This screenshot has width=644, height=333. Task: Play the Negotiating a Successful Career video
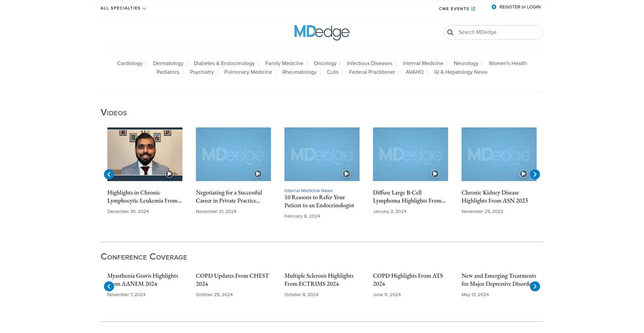point(258,174)
